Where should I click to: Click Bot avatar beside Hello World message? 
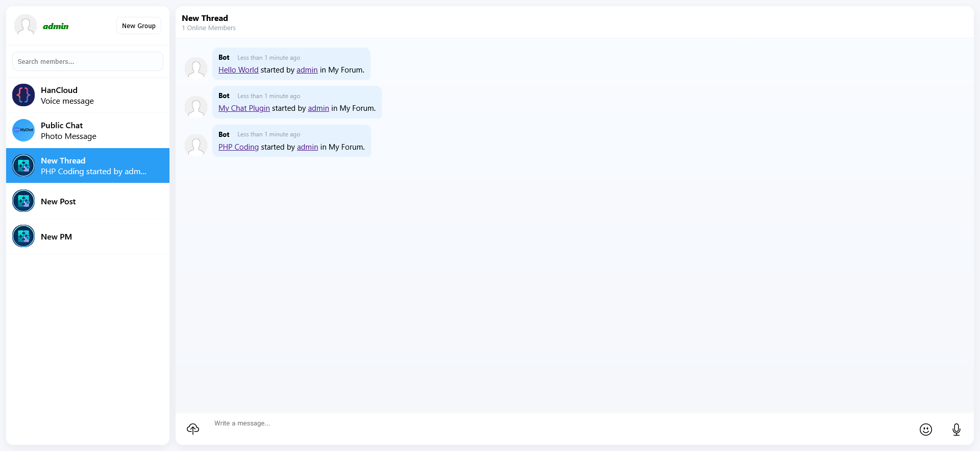click(x=196, y=68)
